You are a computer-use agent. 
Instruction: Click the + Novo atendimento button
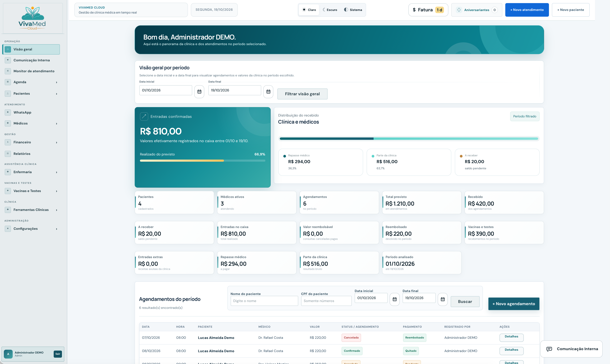coord(527,10)
